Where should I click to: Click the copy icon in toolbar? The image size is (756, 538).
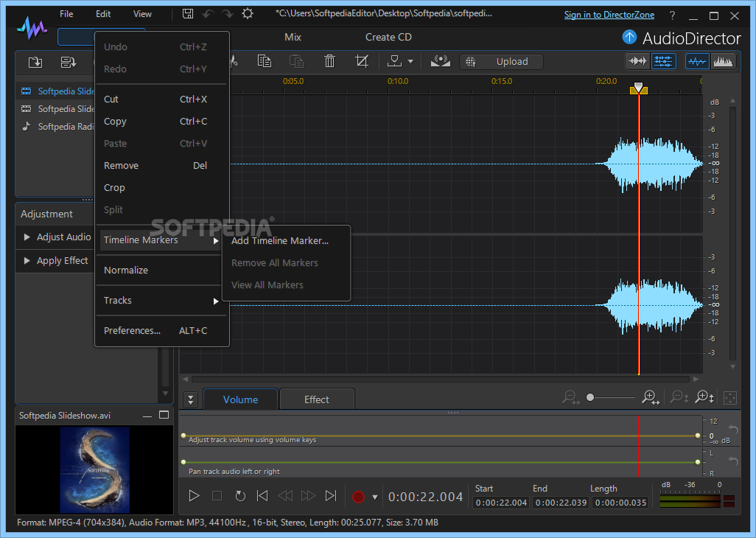pyautogui.click(x=265, y=61)
